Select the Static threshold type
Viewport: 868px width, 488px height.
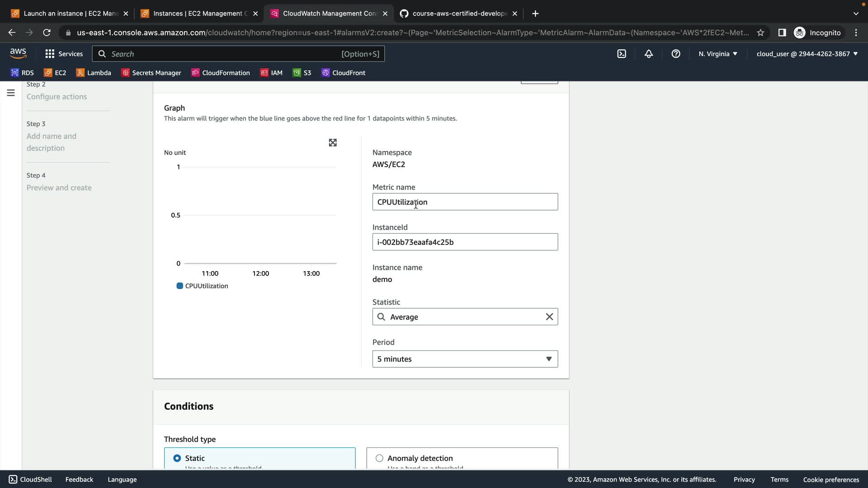[x=177, y=458]
